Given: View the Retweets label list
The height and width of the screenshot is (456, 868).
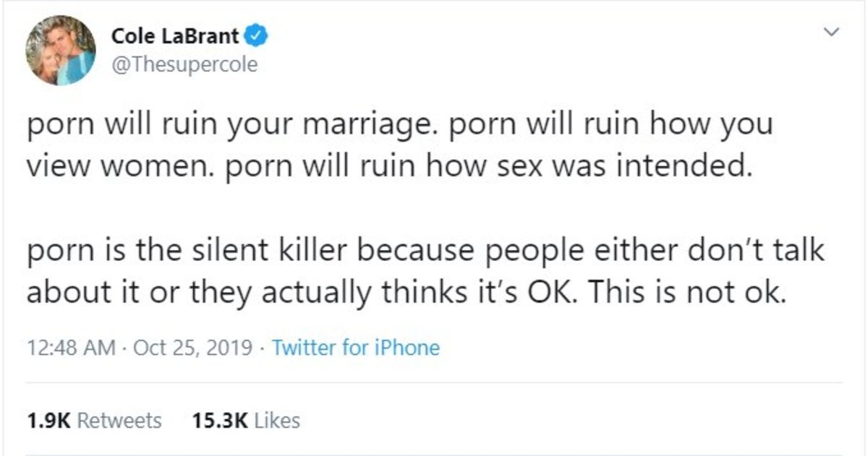Looking at the screenshot, I should (x=119, y=420).
